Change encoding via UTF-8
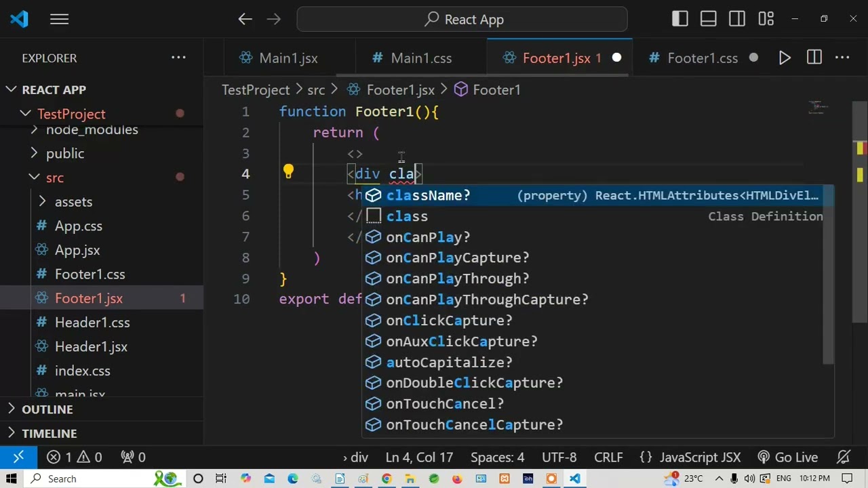Image resolution: width=868 pixels, height=488 pixels. (559, 457)
